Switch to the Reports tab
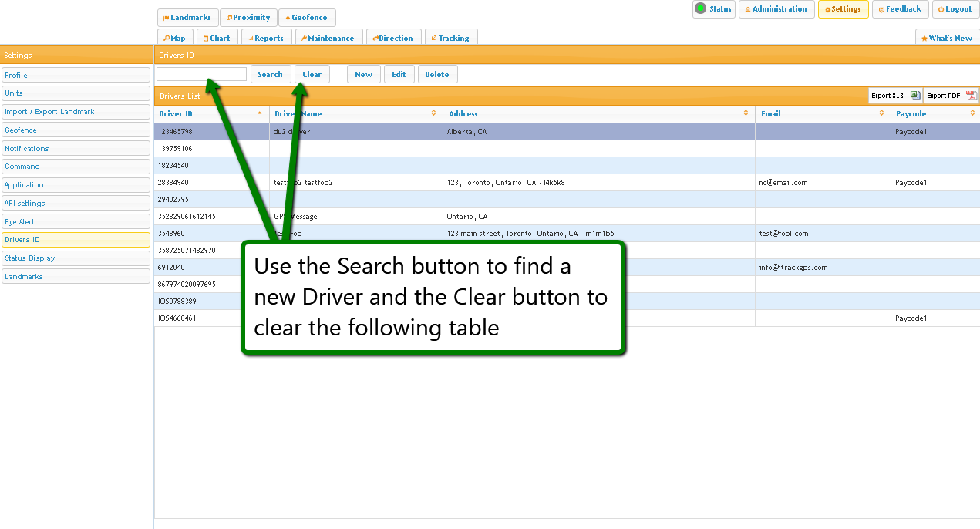This screenshot has height=529, width=980. coord(266,38)
